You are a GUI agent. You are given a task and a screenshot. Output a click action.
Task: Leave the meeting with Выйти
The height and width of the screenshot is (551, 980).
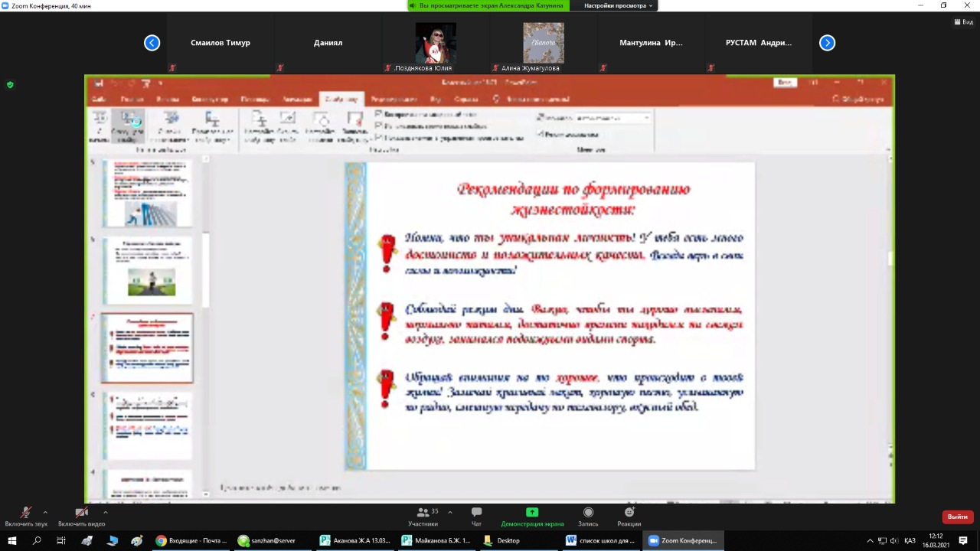coord(957,517)
